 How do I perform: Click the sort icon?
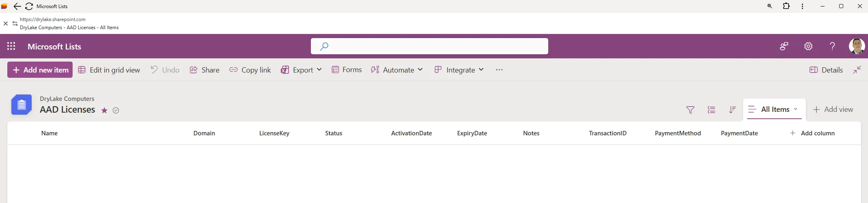732,110
